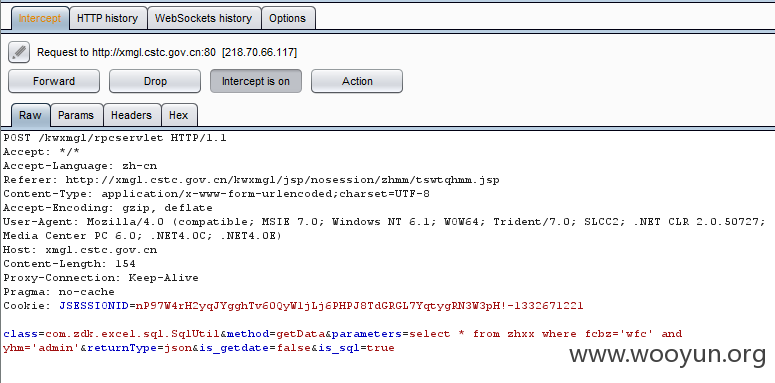Click the Host: xmgl.cstc.gov.cn line
Screen dimensions: 775x383
coord(80,250)
